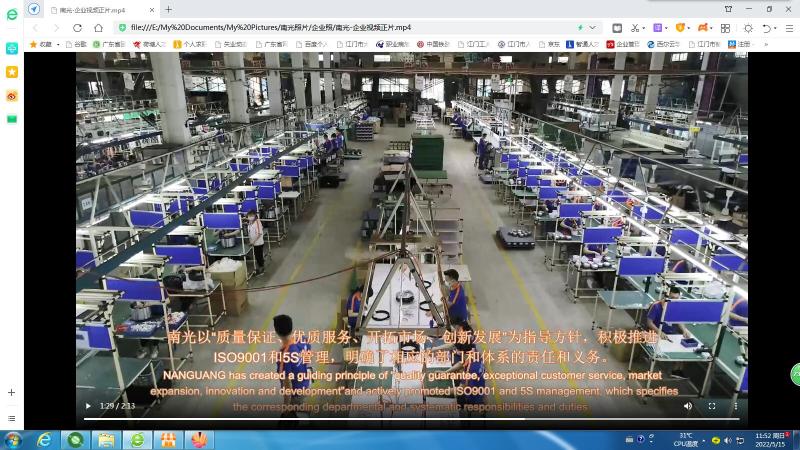This screenshot has height=450, width=800.
Task: Expand the undo closed pages dropdown
Action: [774, 29]
